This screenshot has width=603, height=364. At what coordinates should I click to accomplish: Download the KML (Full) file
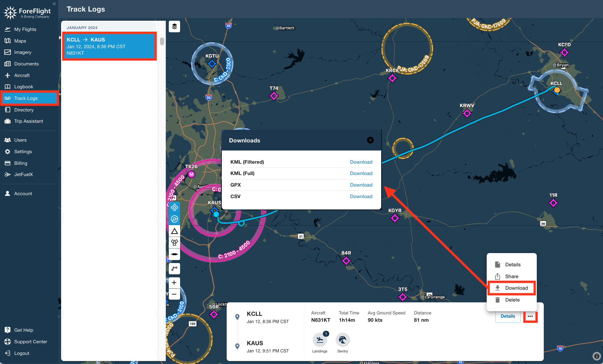(x=361, y=173)
